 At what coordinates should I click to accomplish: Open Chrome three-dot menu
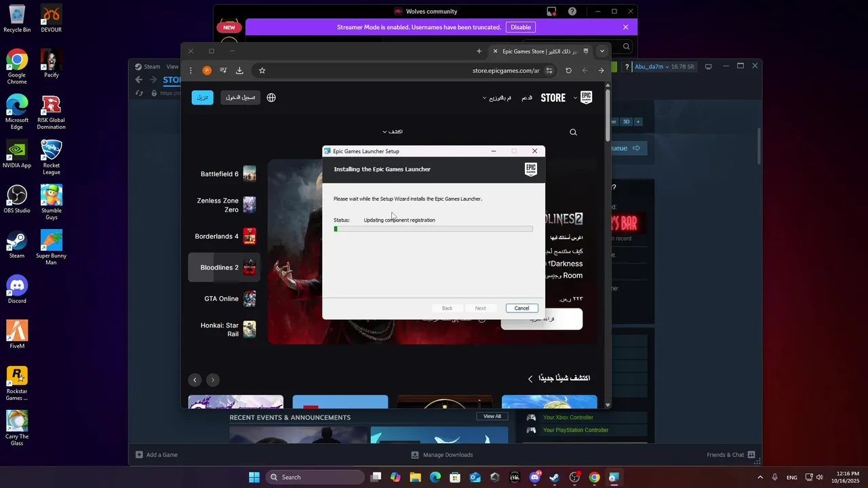[191, 70]
